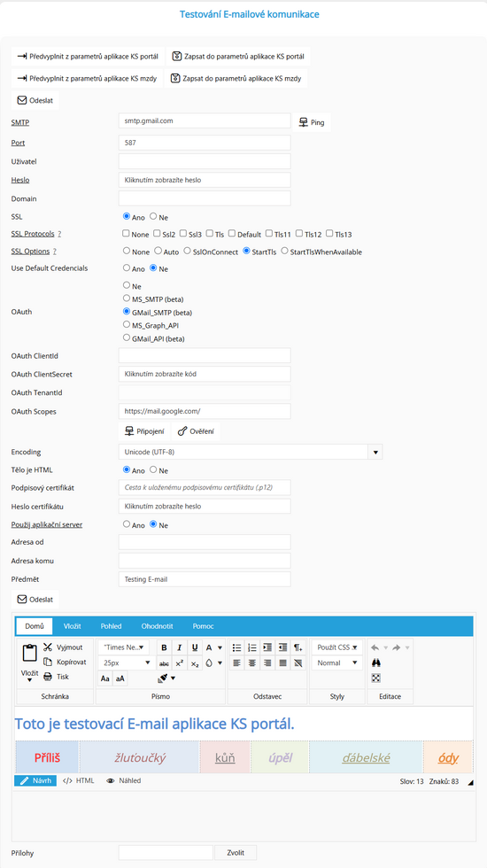
Task: Click Zvolit to choose attachments
Action: (236, 852)
